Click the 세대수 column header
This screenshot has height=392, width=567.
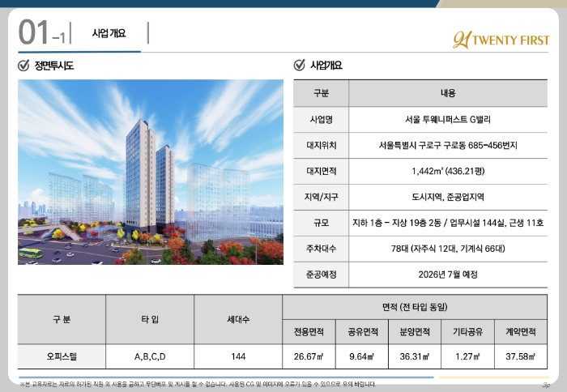pos(238,319)
